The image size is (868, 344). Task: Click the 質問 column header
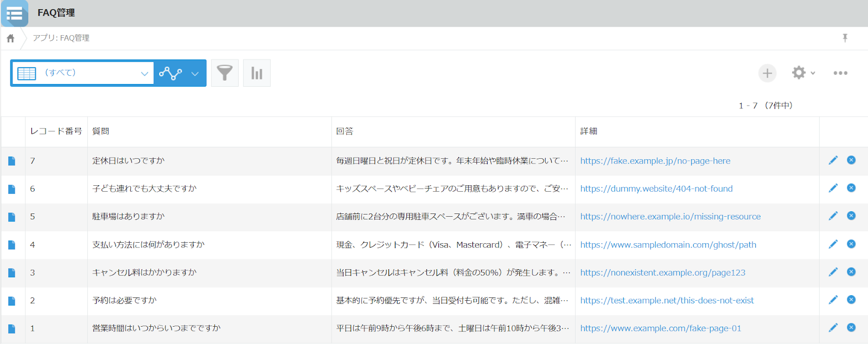coord(101,131)
